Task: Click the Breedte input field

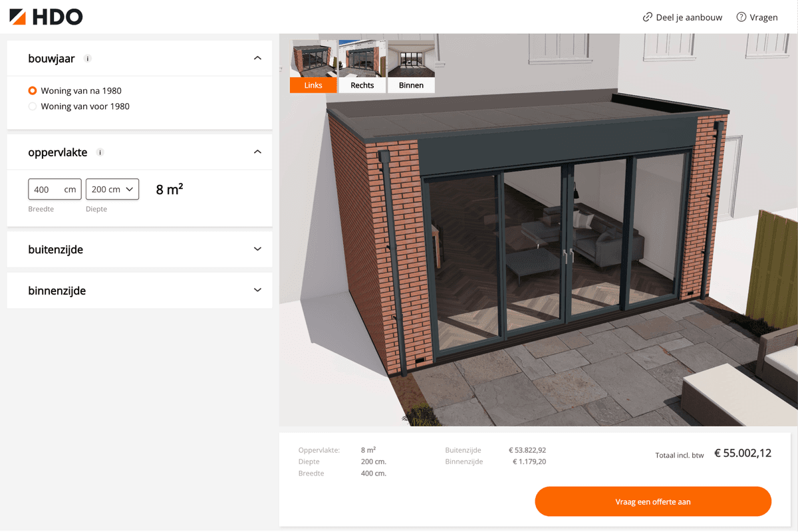Action: click(47, 190)
